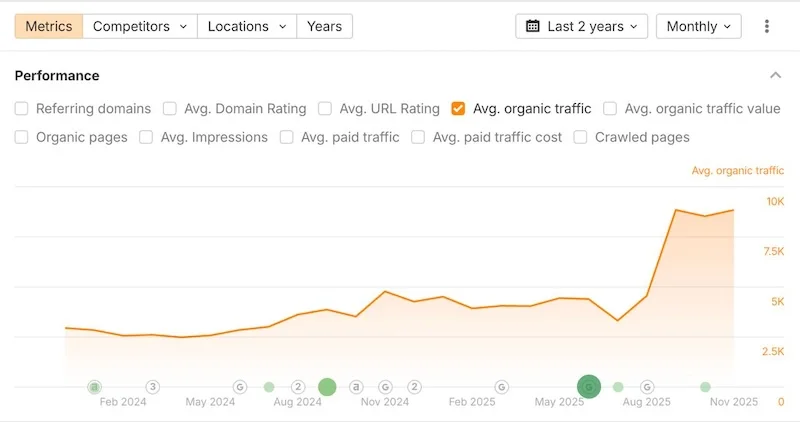Enable the Avg. paid traffic cost checkbox
Screen dimensions: 800x422
point(419,137)
